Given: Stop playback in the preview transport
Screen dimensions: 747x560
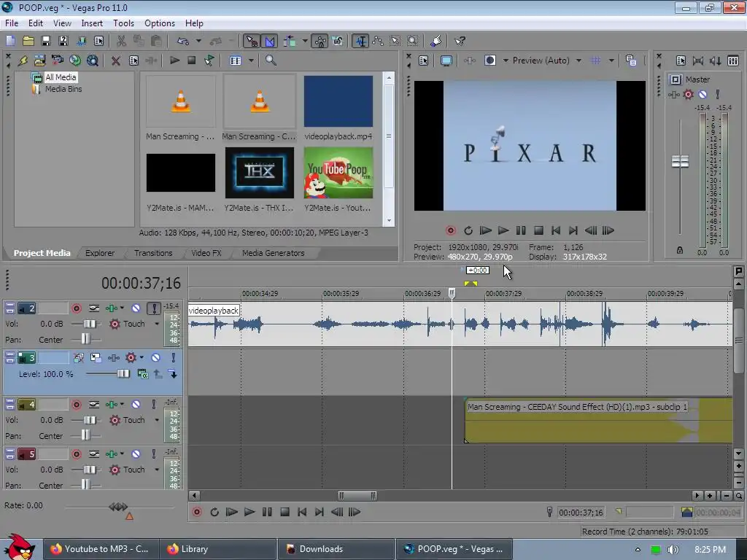Looking at the screenshot, I should coord(538,230).
